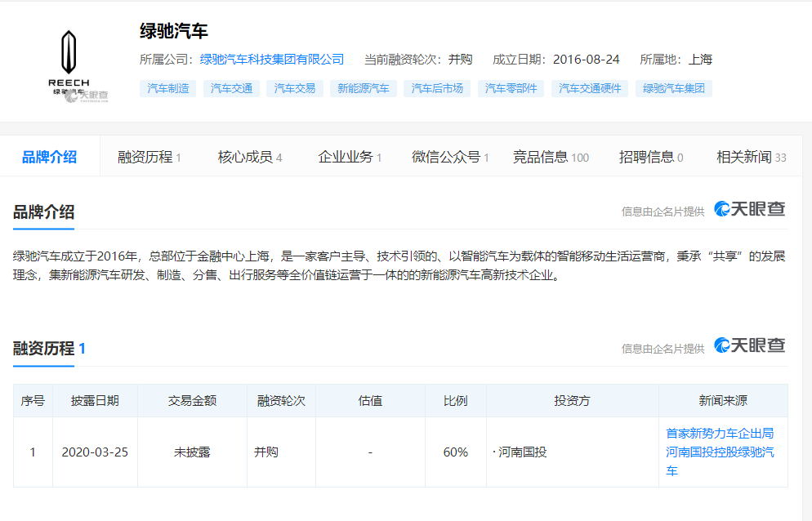Click the 新闻来源 column header
The height and width of the screenshot is (521, 812).
[x=723, y=400]
